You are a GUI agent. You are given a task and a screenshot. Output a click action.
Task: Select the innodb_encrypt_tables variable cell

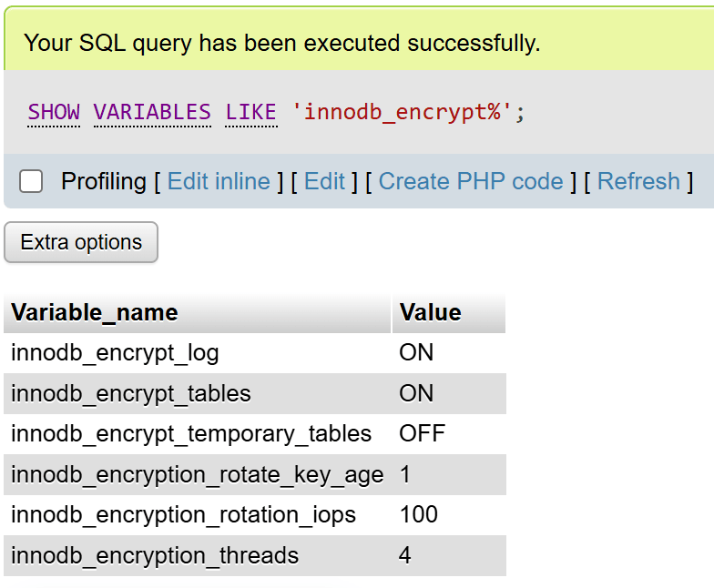[131, 393]
